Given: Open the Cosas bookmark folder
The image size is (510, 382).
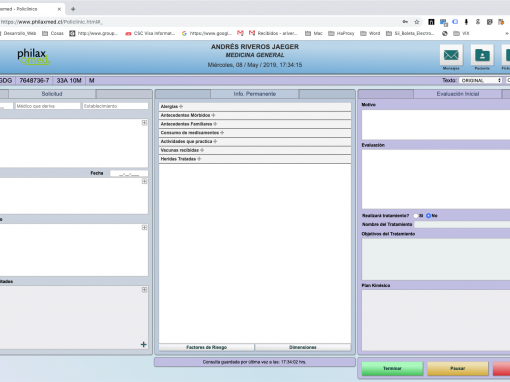Looking at the screenshot, I should [53, 33].
